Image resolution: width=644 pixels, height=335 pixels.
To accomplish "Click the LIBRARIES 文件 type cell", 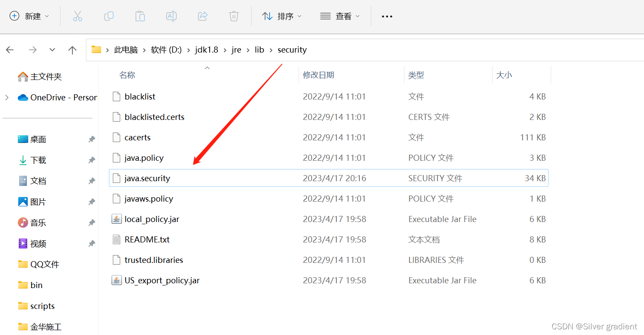I will click(436, 260).
